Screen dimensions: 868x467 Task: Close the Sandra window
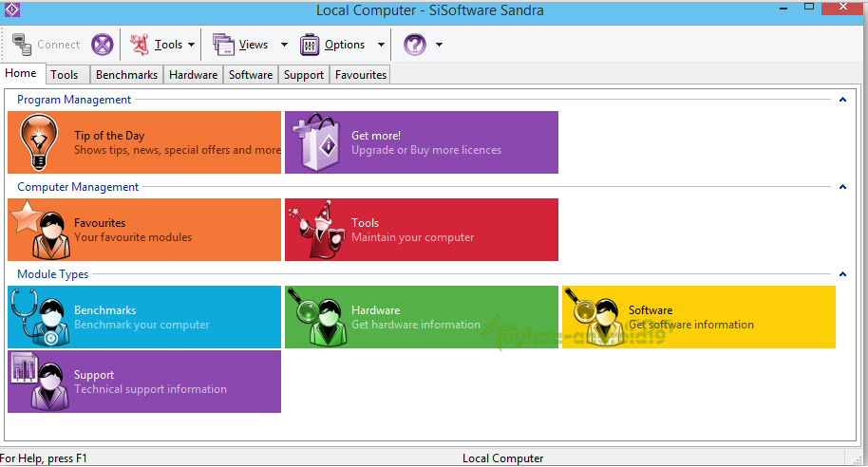[843, 7]
